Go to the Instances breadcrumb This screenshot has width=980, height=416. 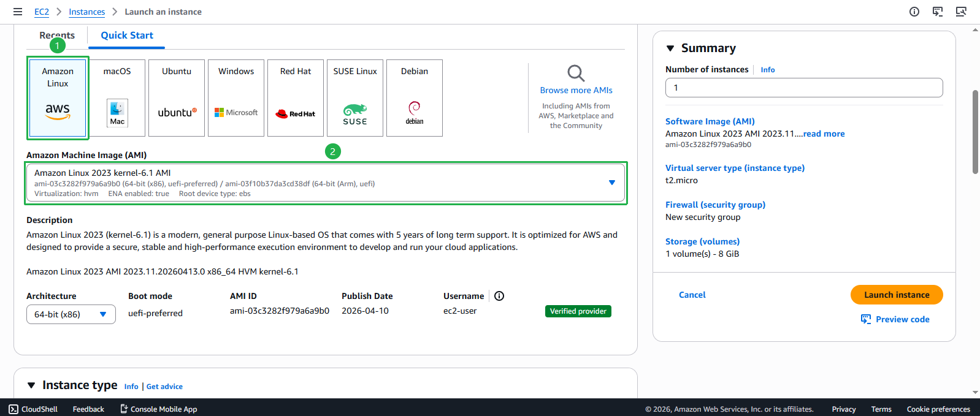pyautogui.click(x=87, y=12)
